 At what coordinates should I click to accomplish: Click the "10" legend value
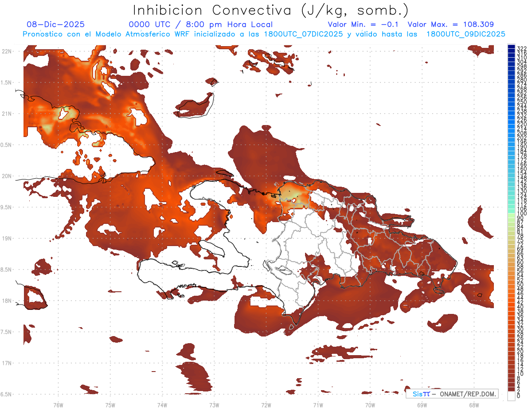click(520, 374)
